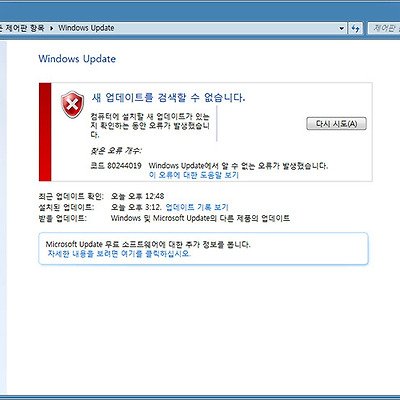Click the 제어판 search input field
This screenshot has height=400, width=400.
[384, 28]
